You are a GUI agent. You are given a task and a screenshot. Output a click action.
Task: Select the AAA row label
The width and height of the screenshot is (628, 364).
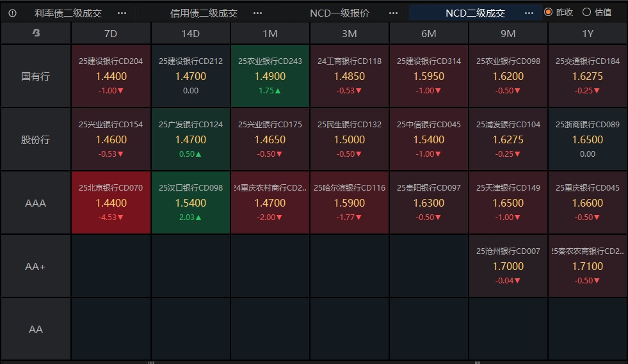36,203
